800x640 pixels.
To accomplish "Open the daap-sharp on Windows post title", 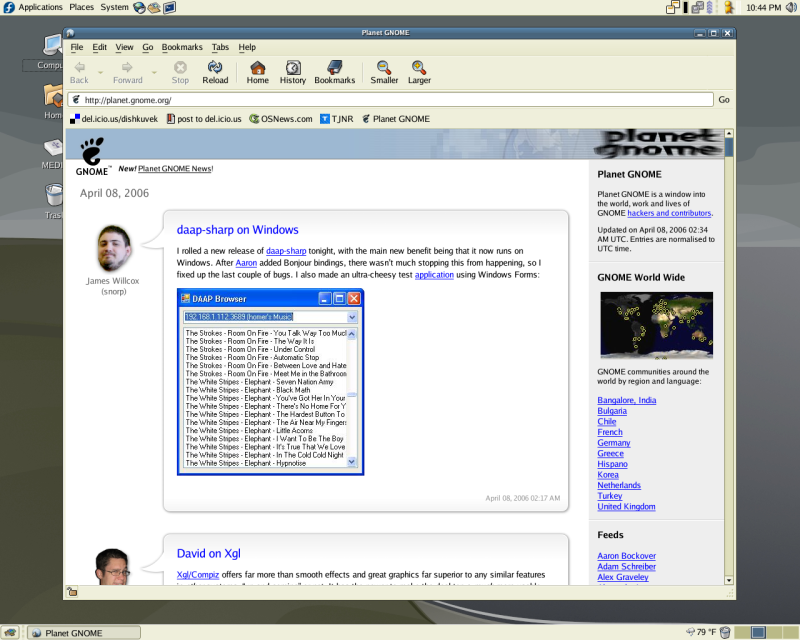I will click(x=237, y=230).
